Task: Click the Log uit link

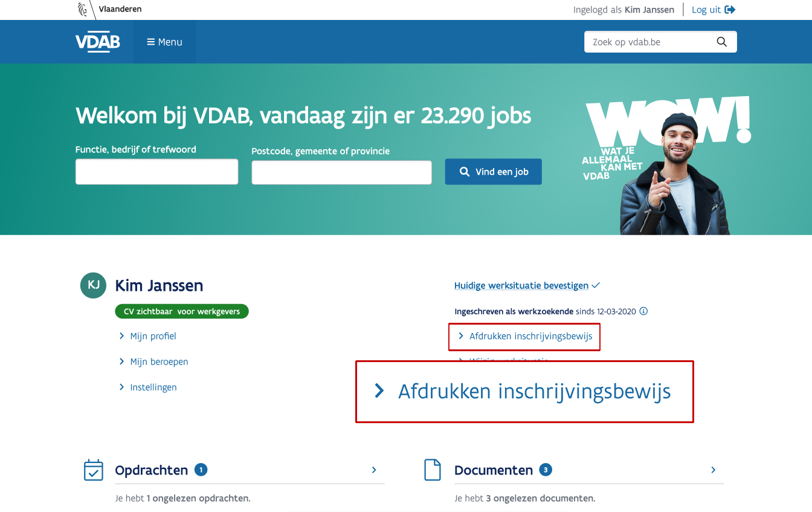Action: coord(706,10)
